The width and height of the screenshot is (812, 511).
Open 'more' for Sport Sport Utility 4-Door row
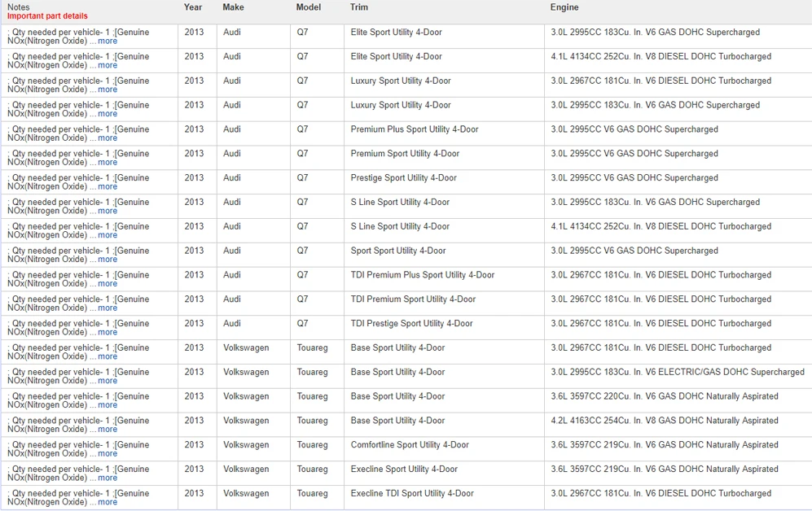[x=108, y=260]
